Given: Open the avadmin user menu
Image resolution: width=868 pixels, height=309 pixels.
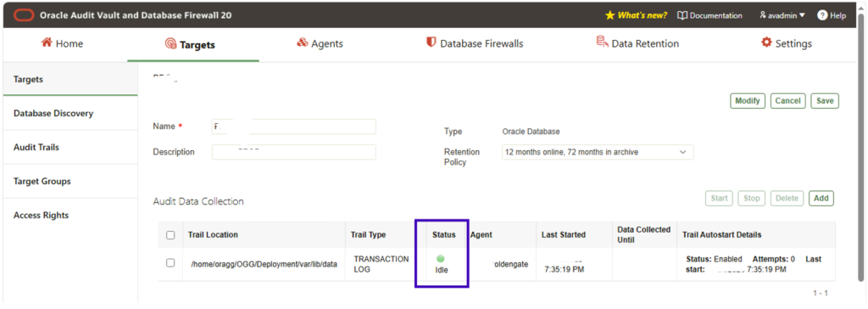Looking at the screenshot, I should point(782,15).
